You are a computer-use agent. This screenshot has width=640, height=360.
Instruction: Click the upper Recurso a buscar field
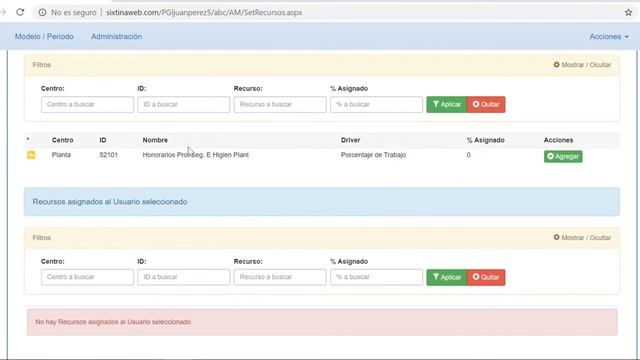280,104
